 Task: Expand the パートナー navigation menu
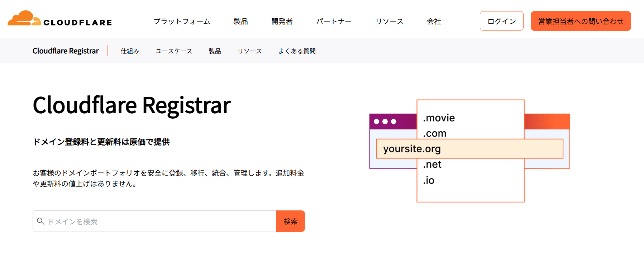coord(334,22)
